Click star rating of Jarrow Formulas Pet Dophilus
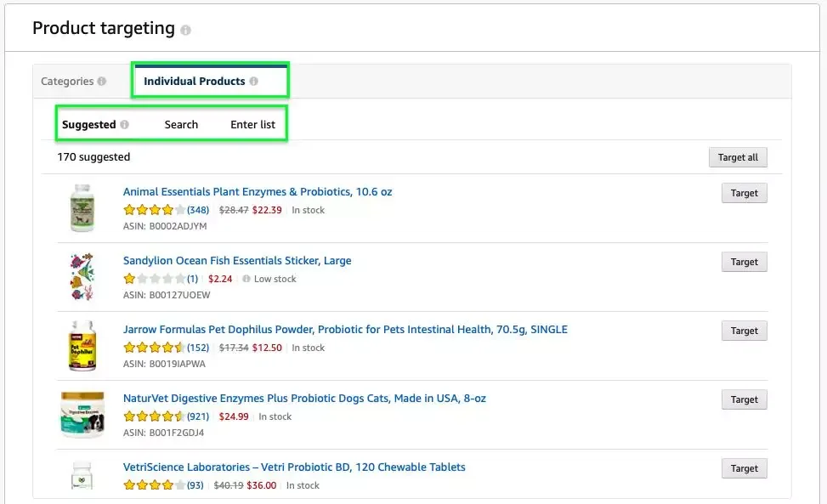Image resolution: width=827 pixels, height=504 pixels. pos(154,348)
